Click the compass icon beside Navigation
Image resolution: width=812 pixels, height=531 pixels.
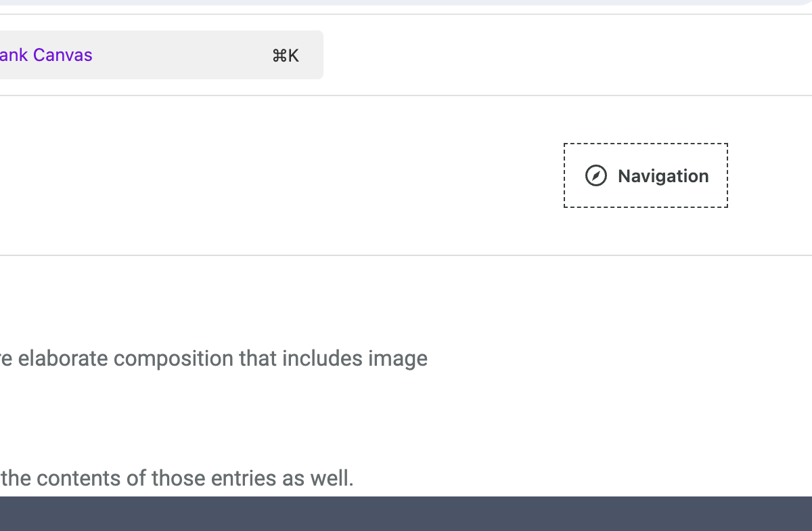pos(595,176)
